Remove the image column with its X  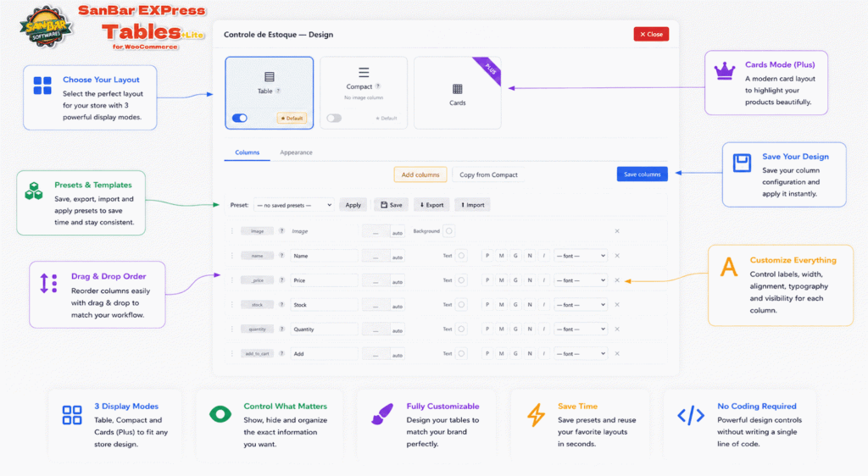(617, 231)
